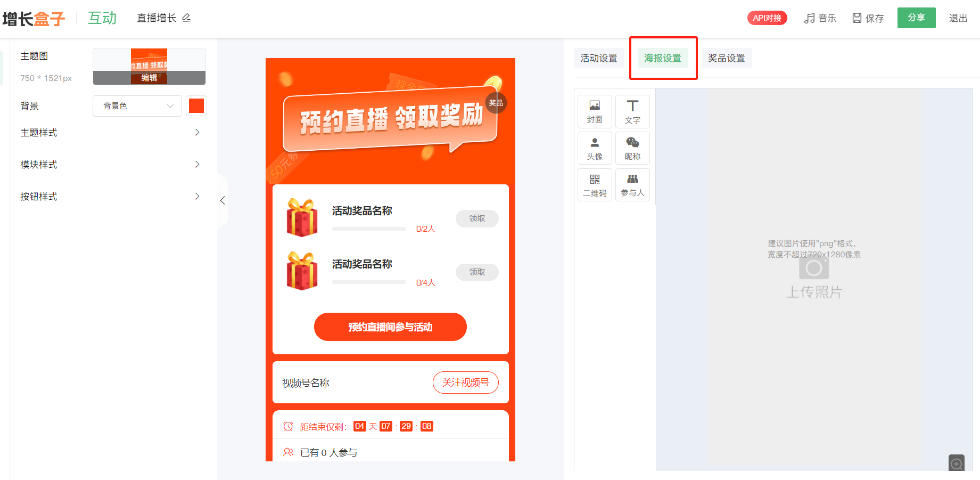Click the API对接 button

(x=767, y=18)
